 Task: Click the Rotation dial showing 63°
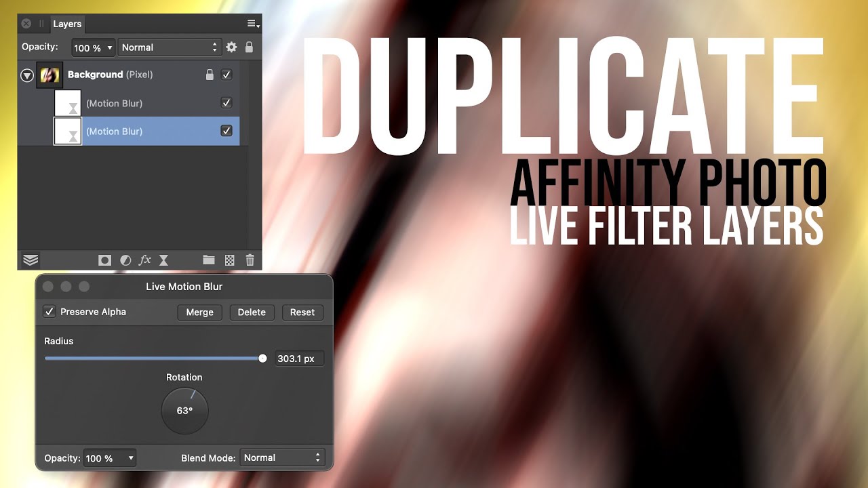184,411
